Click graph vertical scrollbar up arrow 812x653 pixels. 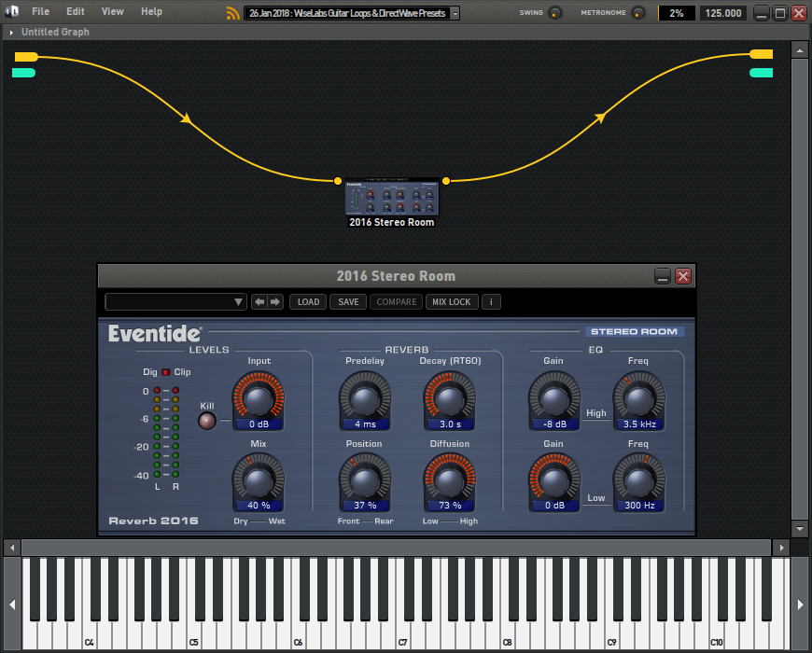point(800,50)
